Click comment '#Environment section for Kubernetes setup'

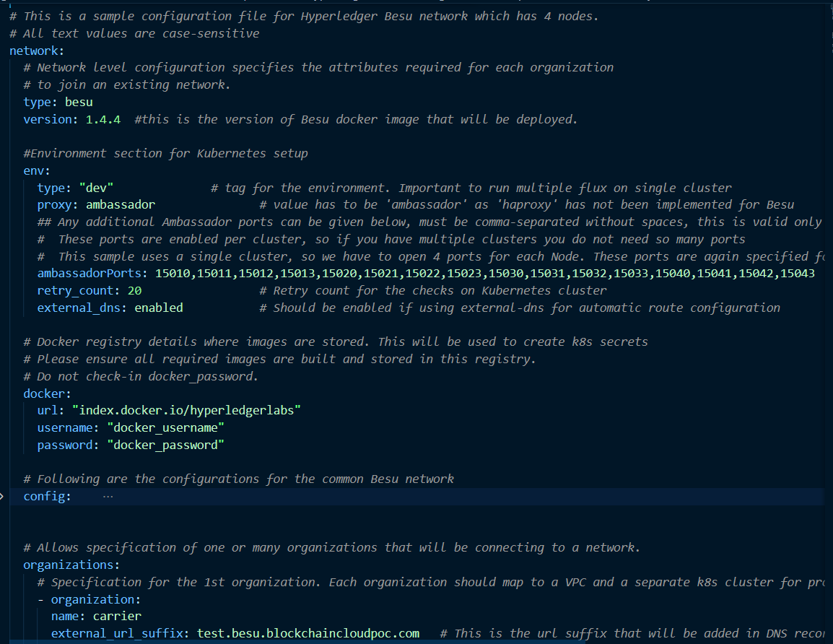point(166,154)
